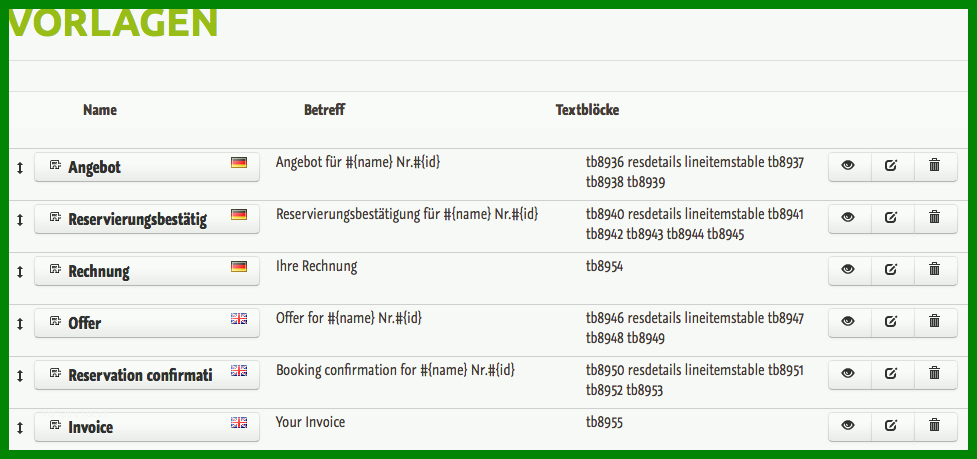Open the Angebot name button
This screenshot has height=459, width=977.
147,166
